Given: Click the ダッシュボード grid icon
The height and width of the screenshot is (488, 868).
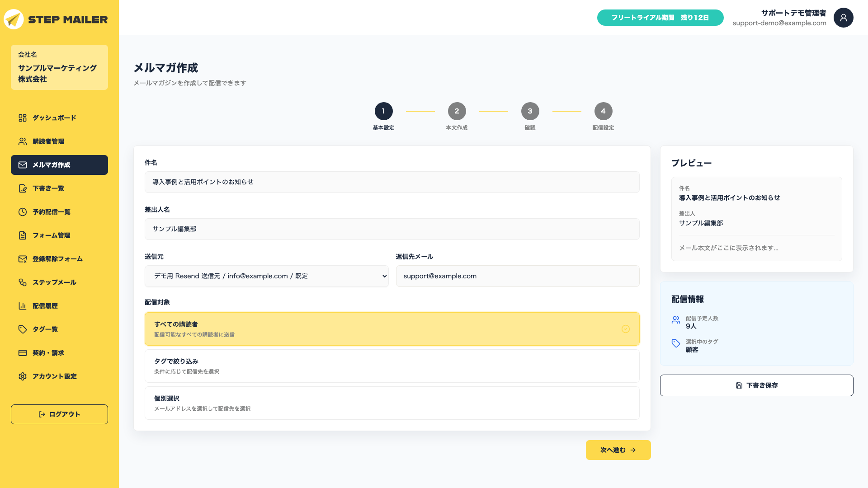Looking at the screenshot, I should click(23, 118).
